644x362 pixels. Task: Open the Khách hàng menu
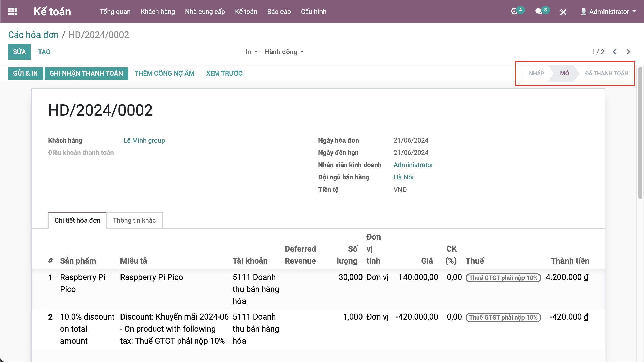click(158, 12)
